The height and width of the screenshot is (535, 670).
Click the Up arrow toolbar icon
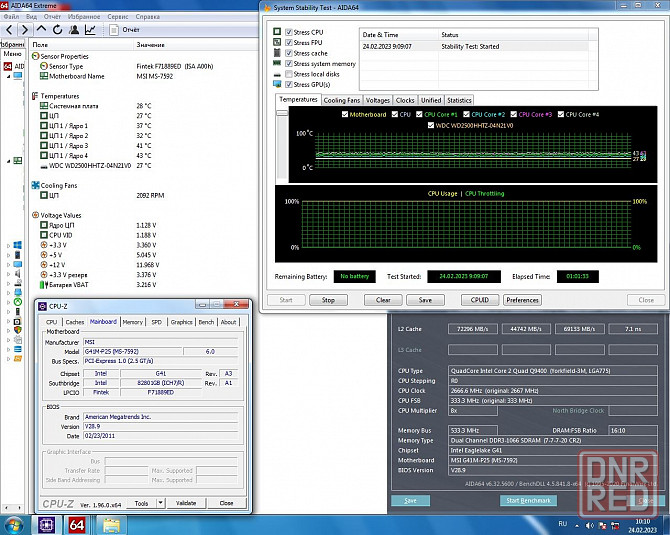(x=43, y=30)
